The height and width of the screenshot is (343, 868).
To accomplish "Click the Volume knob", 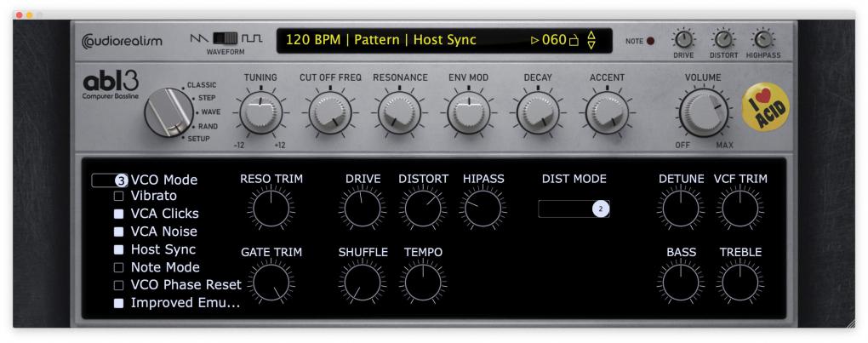I will pos(703,113).
